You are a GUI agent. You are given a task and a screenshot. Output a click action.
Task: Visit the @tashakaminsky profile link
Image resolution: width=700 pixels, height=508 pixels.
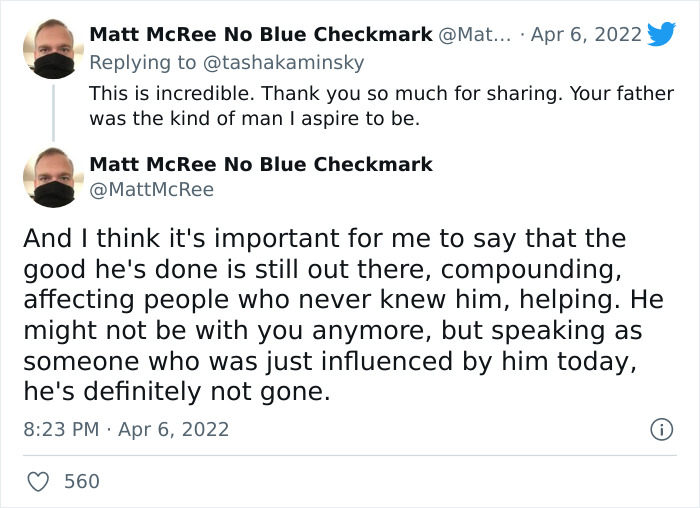pos(284,62)
